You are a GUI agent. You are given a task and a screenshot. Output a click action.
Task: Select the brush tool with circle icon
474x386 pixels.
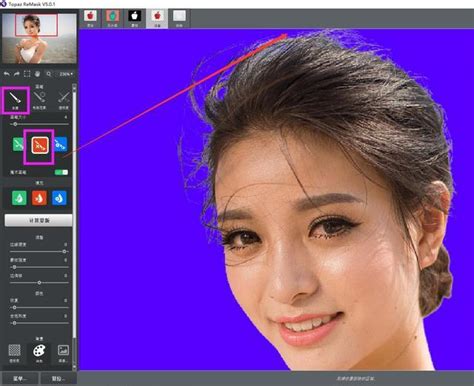(39, 100)
